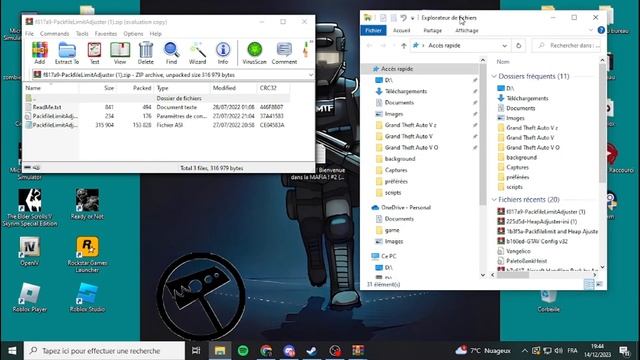Switch to the Fichier tab in Explorer
This screenshot has height=360, width=640.
tap(373, 30)
